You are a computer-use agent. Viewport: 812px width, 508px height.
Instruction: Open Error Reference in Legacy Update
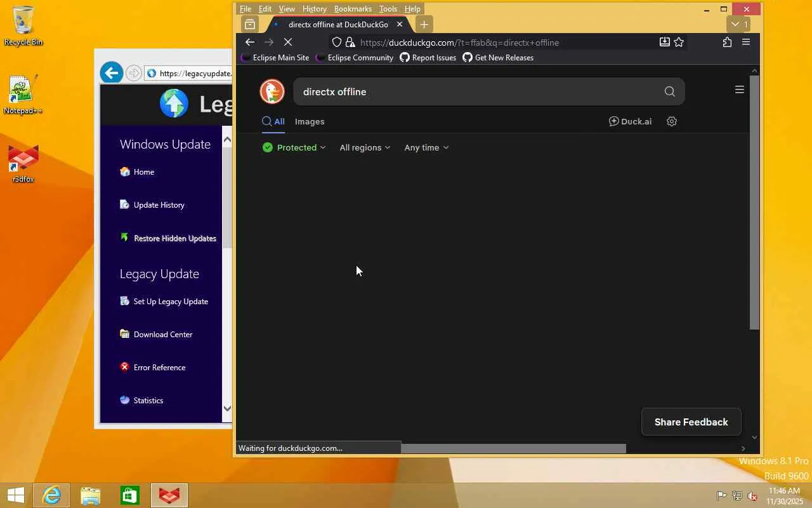tap(153, 368)
